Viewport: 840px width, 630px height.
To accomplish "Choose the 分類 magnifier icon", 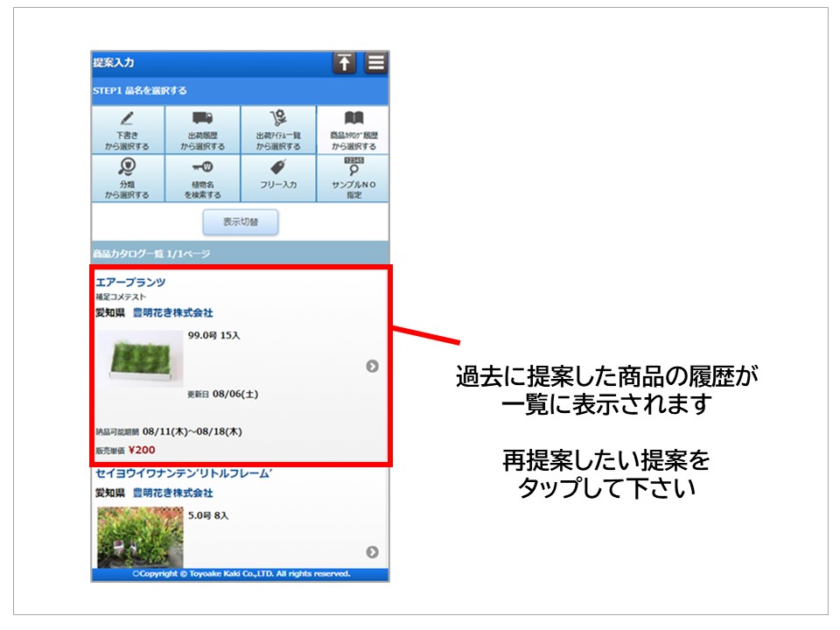I will point(128,167).
